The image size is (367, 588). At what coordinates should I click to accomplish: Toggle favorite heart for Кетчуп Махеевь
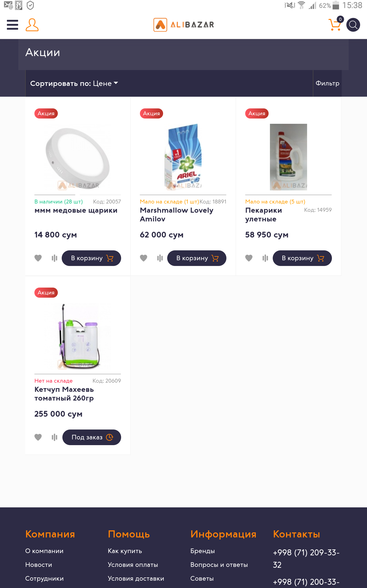coord(38,437)
